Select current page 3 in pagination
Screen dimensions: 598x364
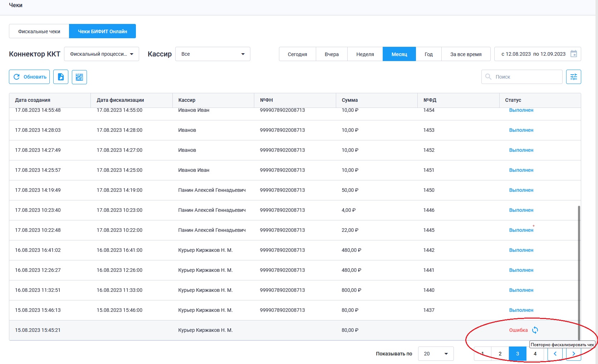click(x=518, y=354)
